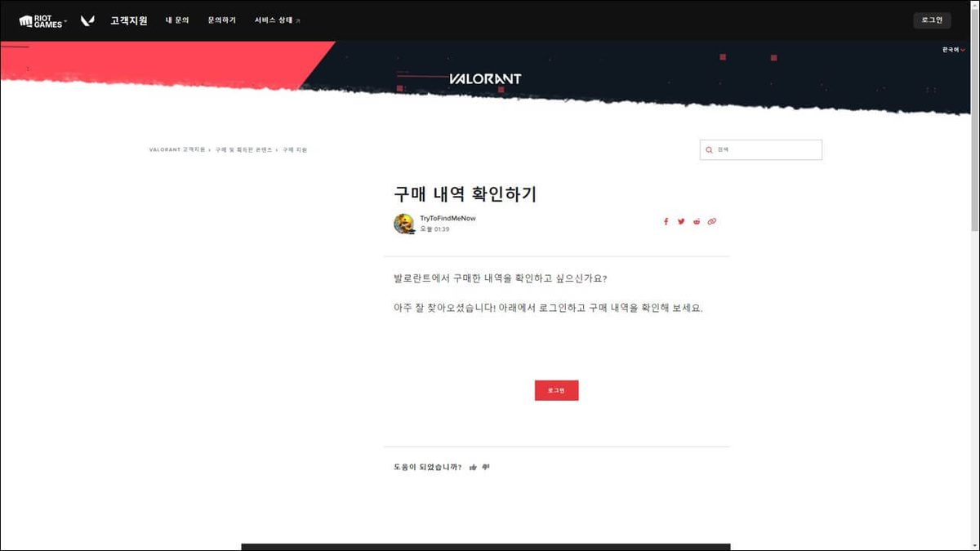This screenshot has width=980, height=551.
Task: Open the 서비스 상태 external link
Action: click(x=278, y=20)
